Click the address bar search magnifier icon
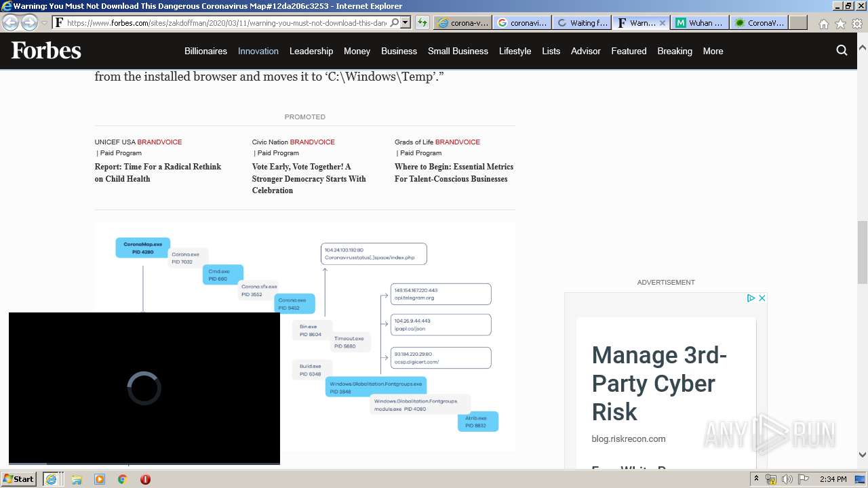868x488 pixels. [x=395, y=22]
